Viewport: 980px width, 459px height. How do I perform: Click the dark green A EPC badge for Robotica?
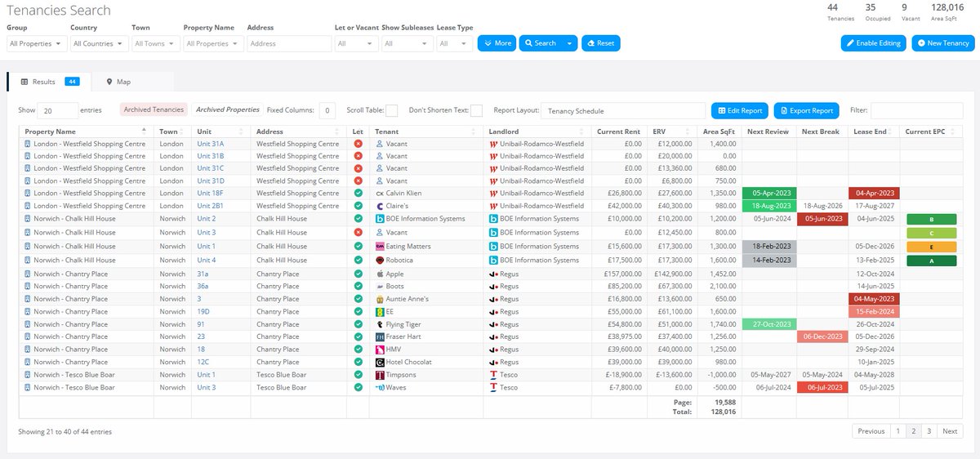(932, 260)
